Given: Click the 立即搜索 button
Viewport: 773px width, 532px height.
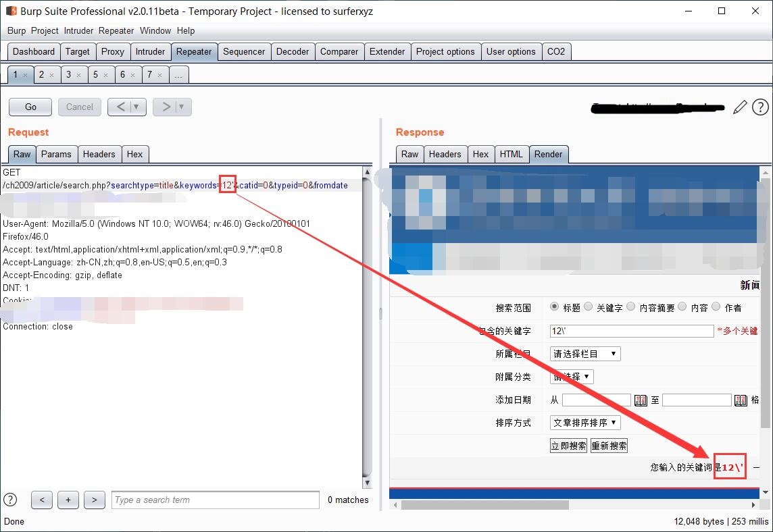Looking at the screenshot, I should (x=568, y=446).
